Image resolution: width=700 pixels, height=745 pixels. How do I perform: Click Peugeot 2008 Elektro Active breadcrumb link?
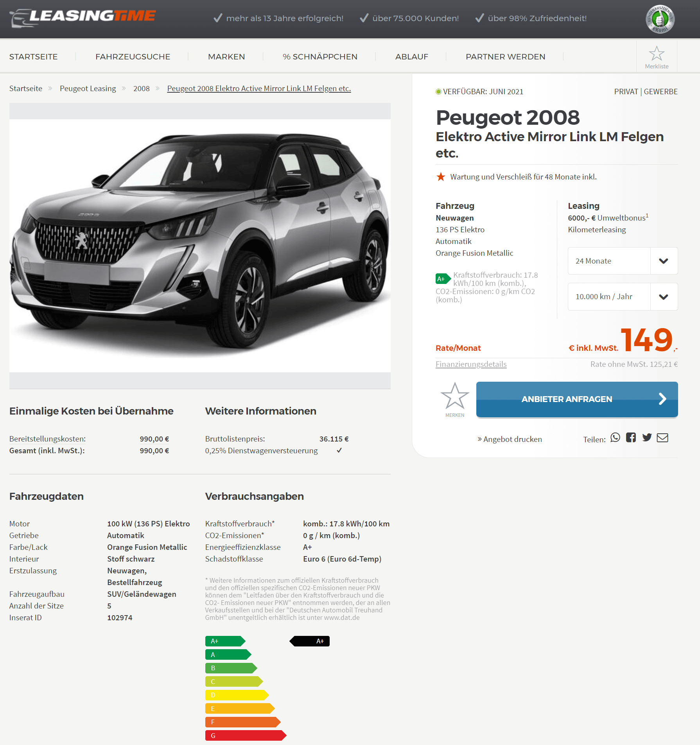point(259,88)
